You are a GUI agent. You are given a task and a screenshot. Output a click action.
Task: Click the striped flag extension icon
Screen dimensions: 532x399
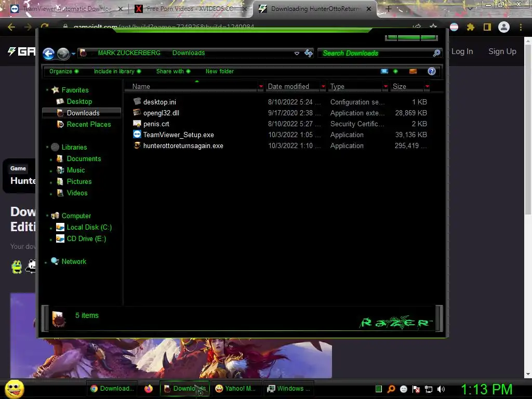click(x=454, y=27)
